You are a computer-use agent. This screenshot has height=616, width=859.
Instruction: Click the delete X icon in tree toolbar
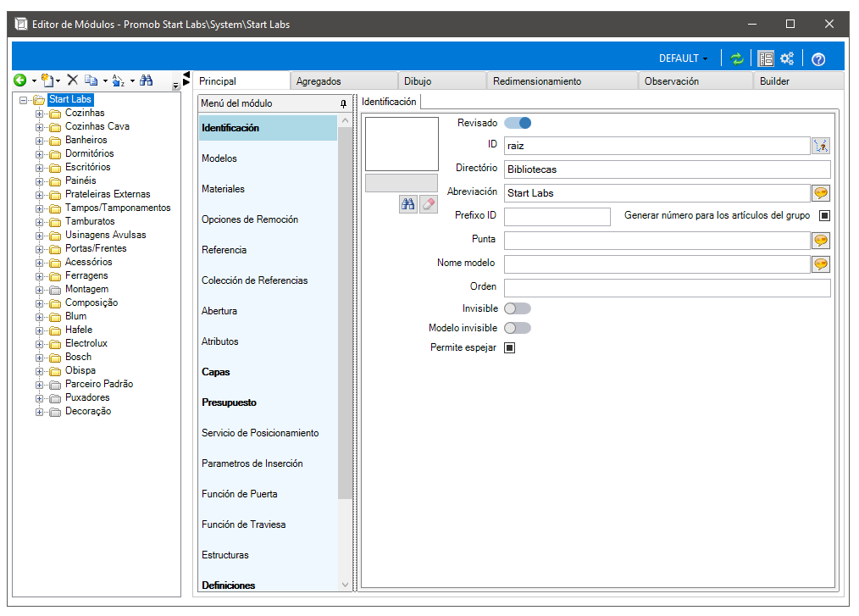point(72,80)
